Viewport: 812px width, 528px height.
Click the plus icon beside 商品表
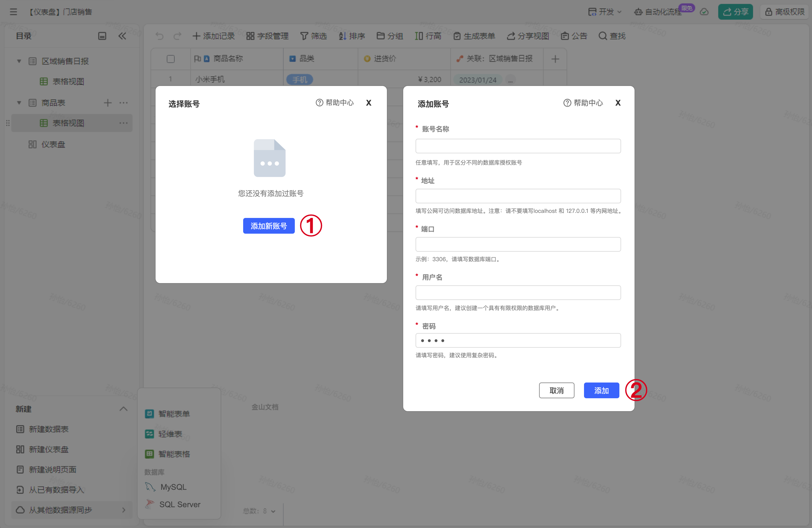coord(108,103)
